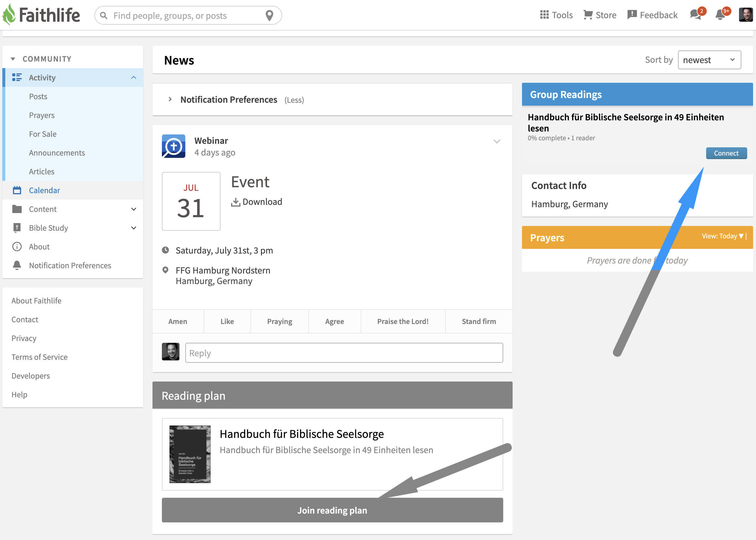Click the search magnifier icon
756x540 pixels.
coord(104,15)
